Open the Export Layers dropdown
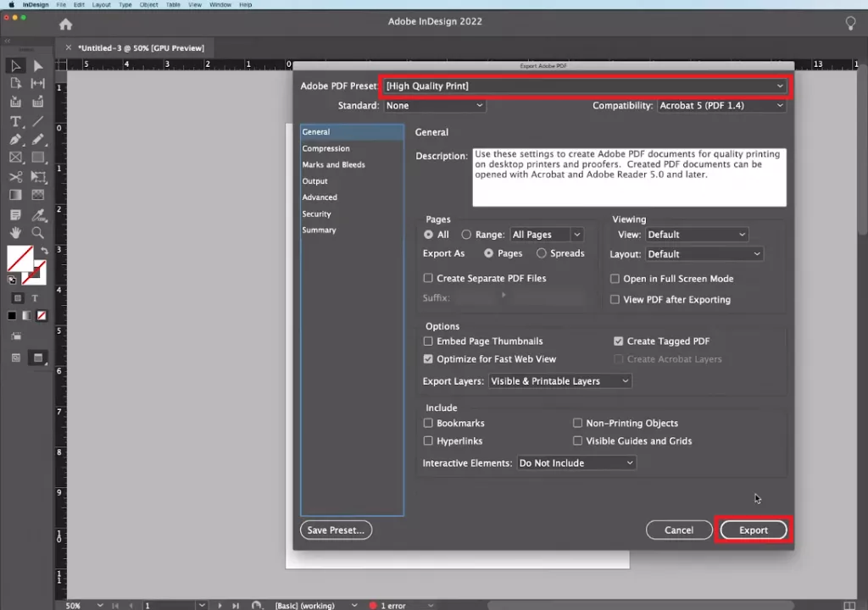 [x=560, y=381]
